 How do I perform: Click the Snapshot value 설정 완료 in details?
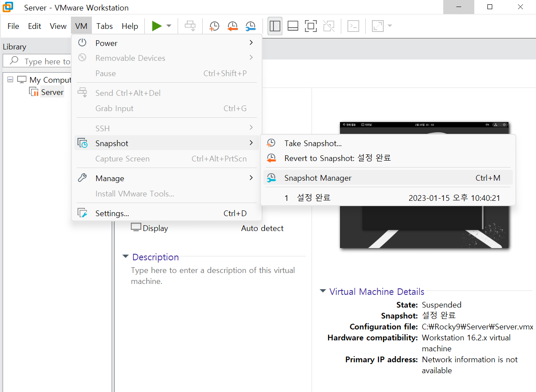point(438,315)
